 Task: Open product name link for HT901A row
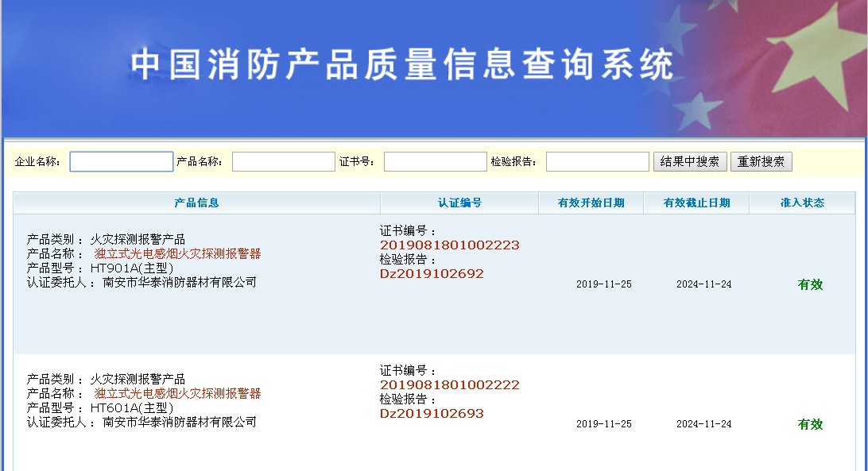pos(177,253)
